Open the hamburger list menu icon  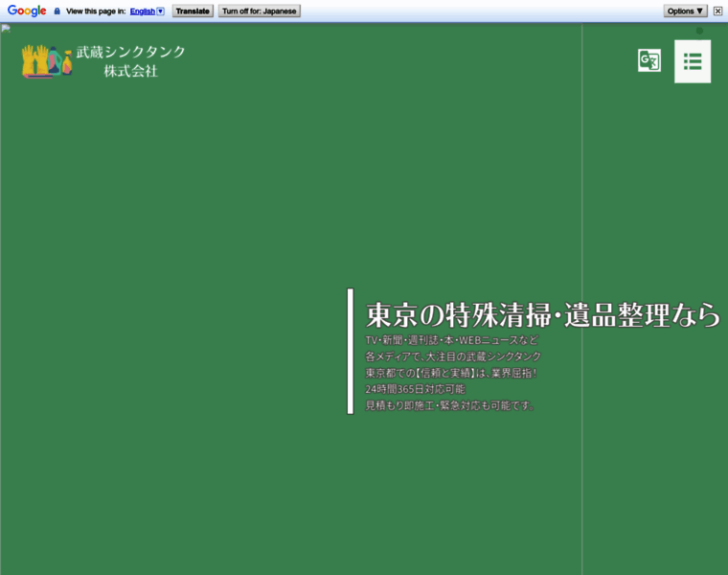pyautogui.click(x=693, y=61)
